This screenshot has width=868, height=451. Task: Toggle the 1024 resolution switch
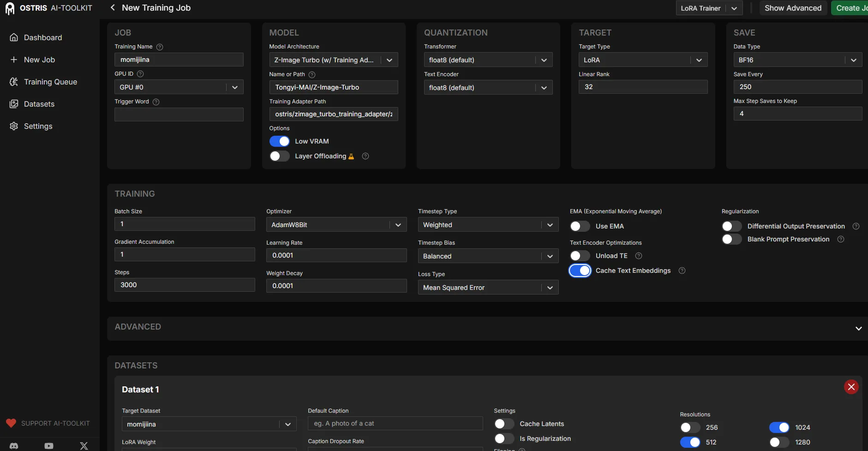pos(779,428)
